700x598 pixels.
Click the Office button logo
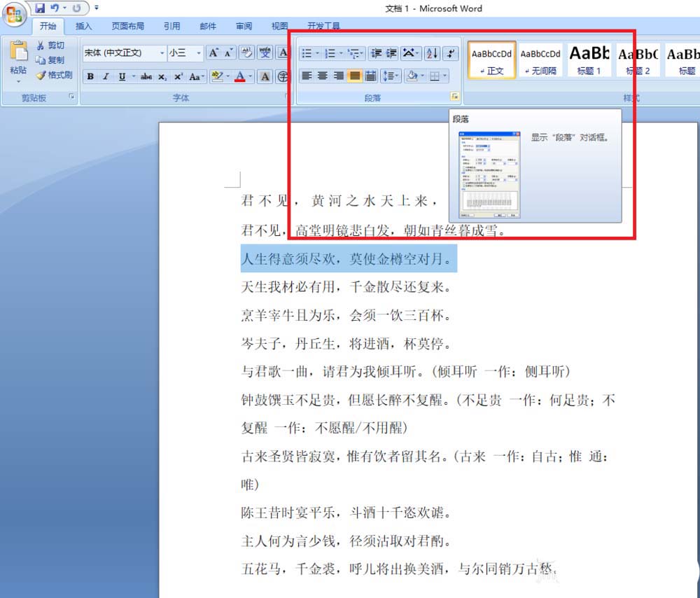pyautogui.click(x=15, y=14)
